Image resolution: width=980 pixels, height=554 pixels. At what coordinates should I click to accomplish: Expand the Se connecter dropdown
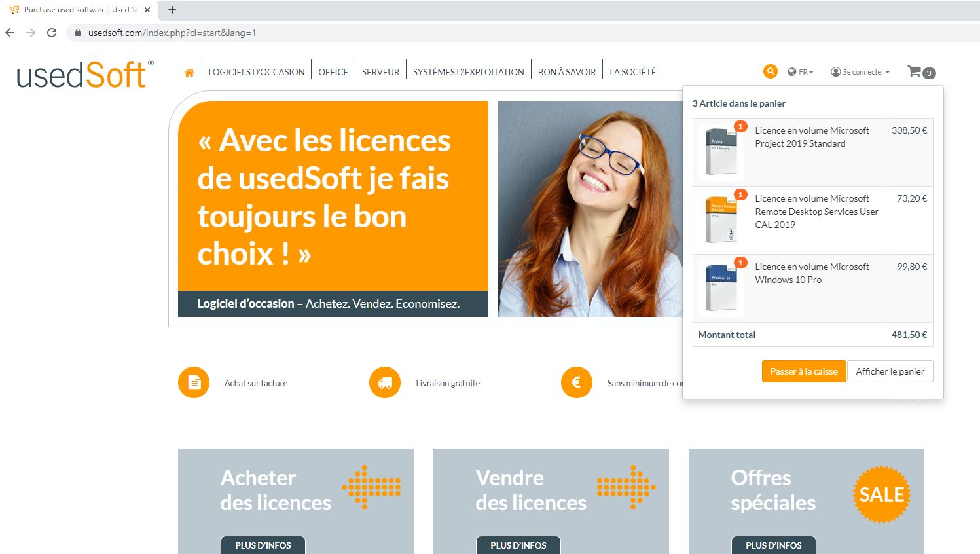pyautogui.click(x=860, y=72)
